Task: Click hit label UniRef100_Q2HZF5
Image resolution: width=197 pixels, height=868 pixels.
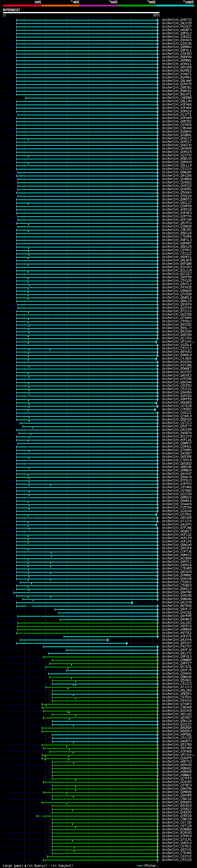Action: tap(177, 758)
